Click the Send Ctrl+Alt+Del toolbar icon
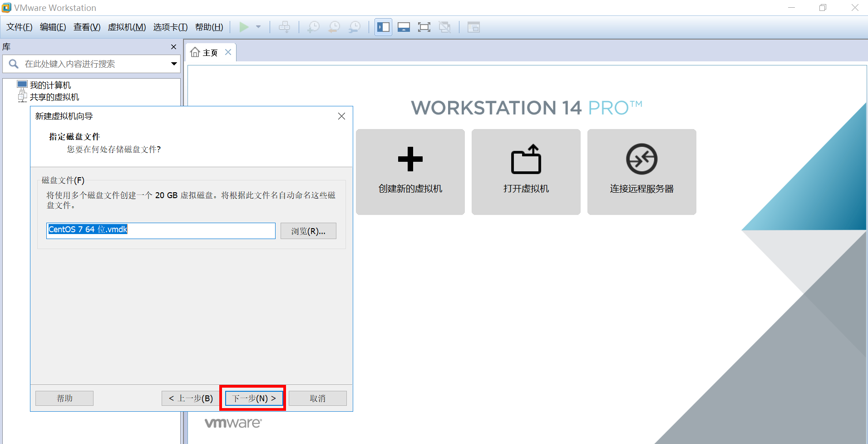Image resolution: width=868 pixels, height=444 pixels. pyautogui.click(x=285, y=27)
